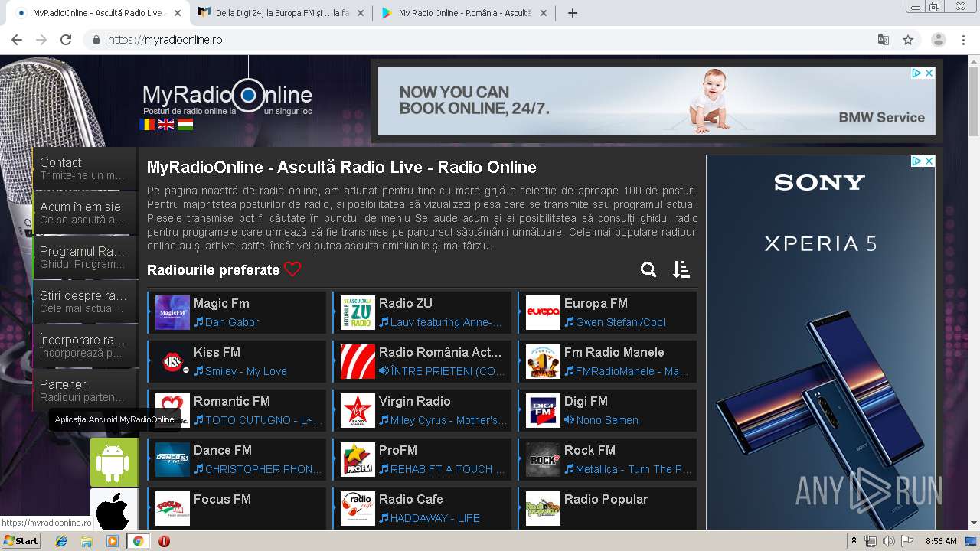Bookmark this page with the star icon
Screen dimensions: 980x551
coord(908,40)
